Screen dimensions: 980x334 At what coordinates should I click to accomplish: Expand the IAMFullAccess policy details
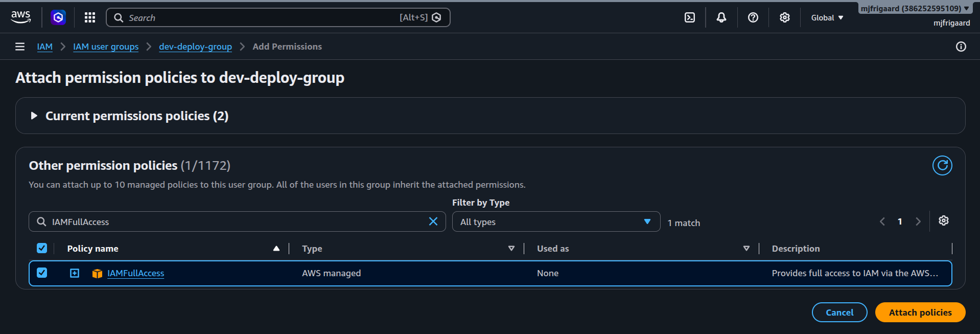coord(75,273)
